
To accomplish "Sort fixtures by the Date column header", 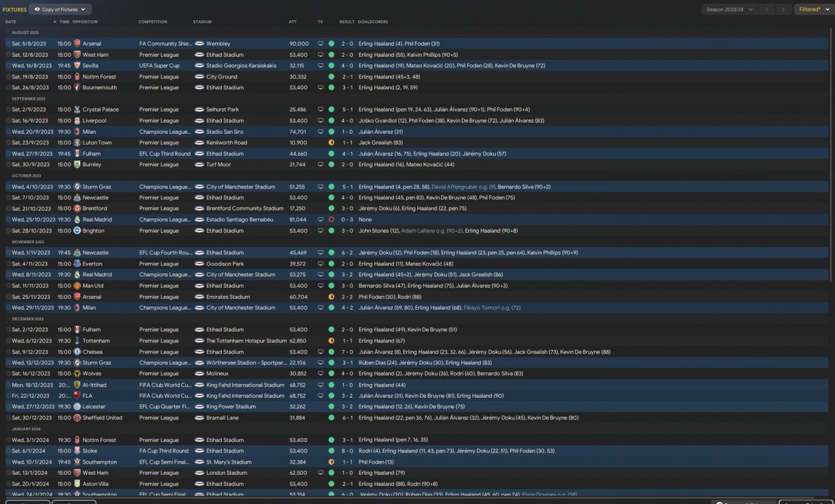I will tap(10, 22).
